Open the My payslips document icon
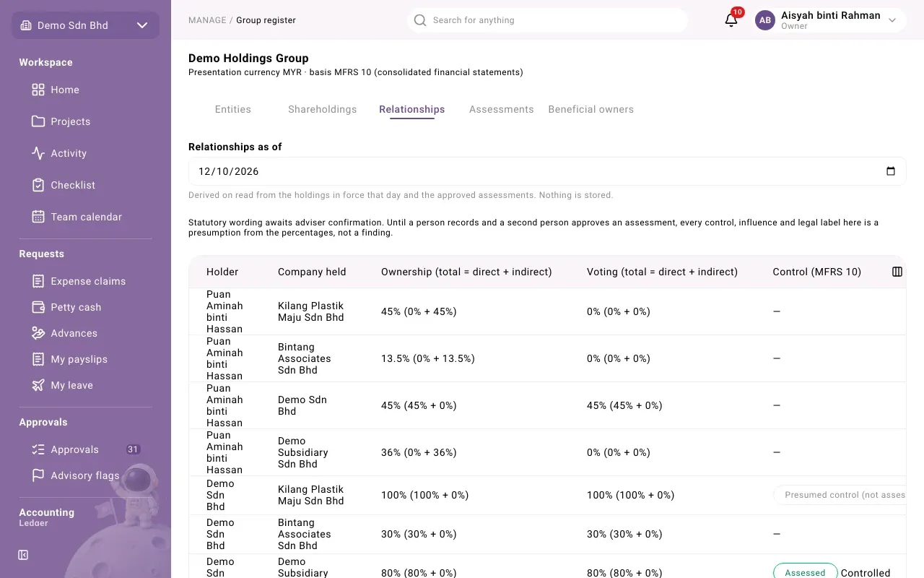The image size is (924, 578). pos(38,359)
